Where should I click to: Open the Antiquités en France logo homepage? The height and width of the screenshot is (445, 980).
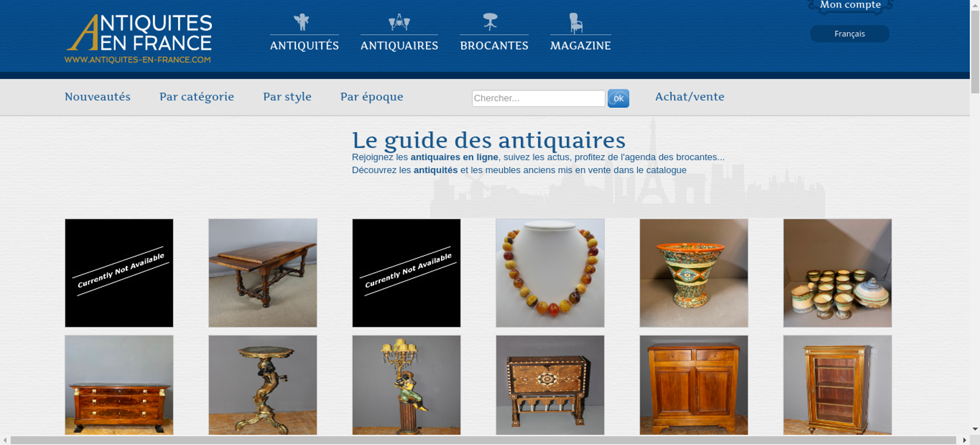coord(139,39)
